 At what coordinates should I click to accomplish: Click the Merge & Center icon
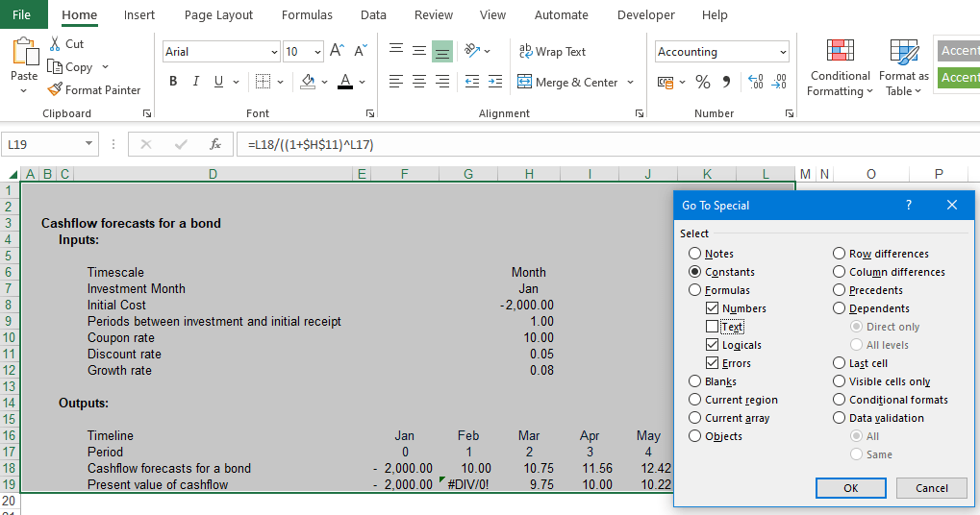(x=525, y=83)
